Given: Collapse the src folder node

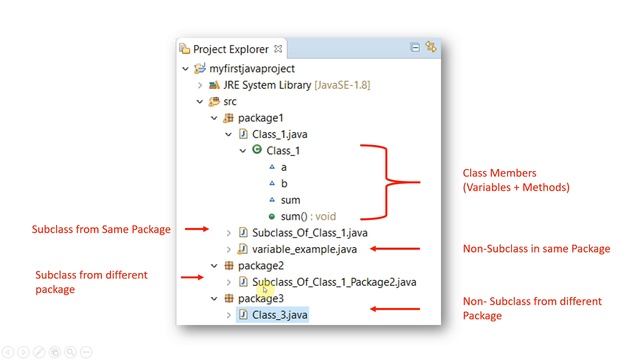Looking at the screenshot, I should click(200, 102).
